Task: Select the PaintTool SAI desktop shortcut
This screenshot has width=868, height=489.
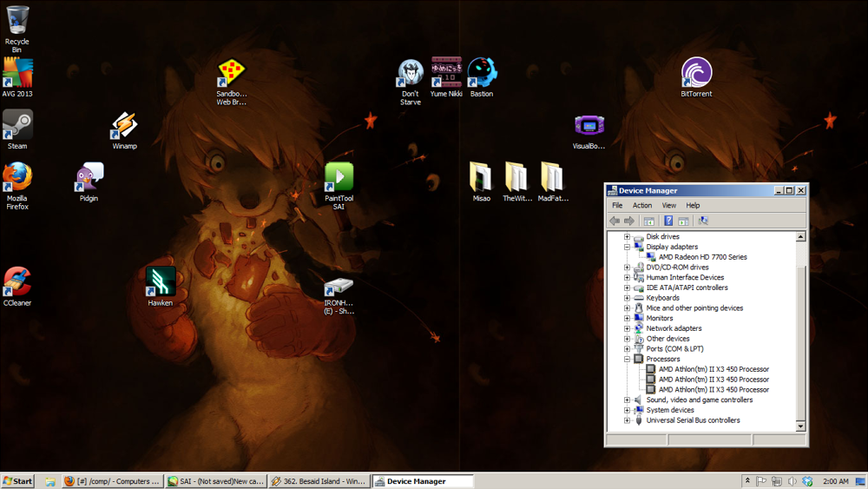Action: (339, 186)
